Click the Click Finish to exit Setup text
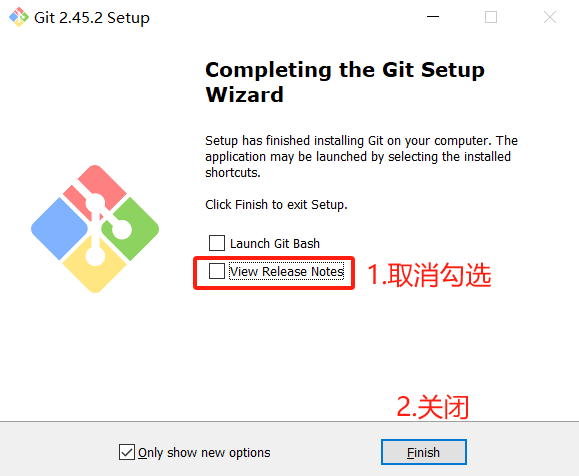Image resolution: width=579 pixels, height=476 pixels. (276, 205)
